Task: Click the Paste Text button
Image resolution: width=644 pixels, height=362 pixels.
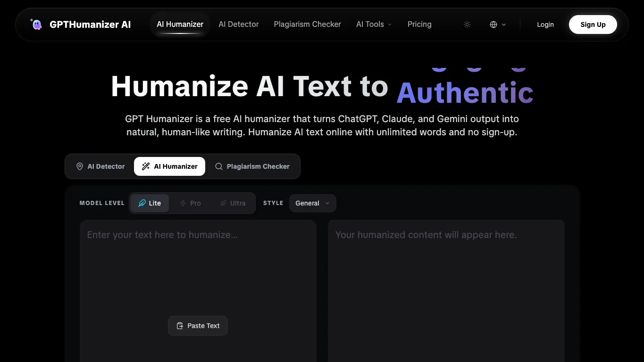Action: click(x=198, y=326)
